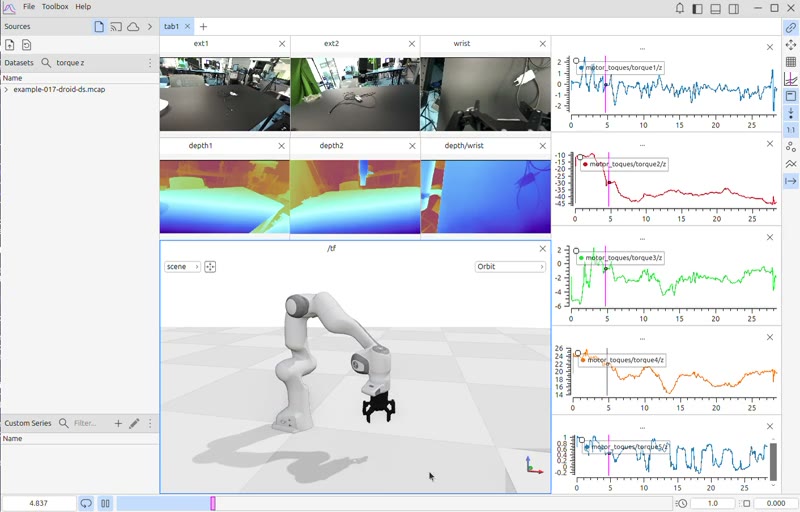Image resolution: width=800 pixels, height=512 pixels.
Task: Add a new tab with plus button
Action: (x=203, y=27)
